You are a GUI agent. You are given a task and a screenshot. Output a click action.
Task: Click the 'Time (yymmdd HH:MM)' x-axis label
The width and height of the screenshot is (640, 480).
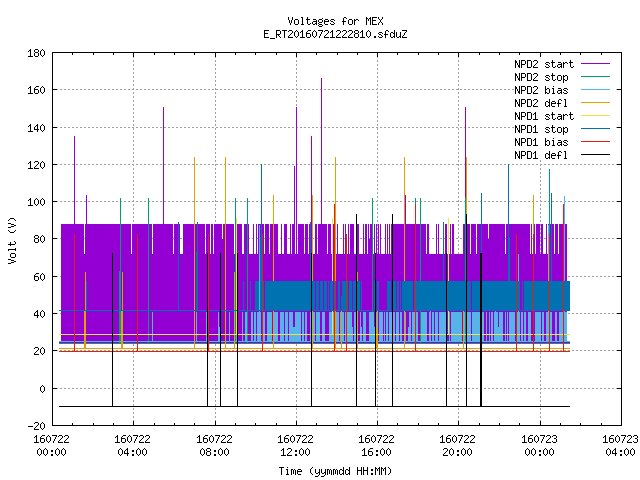[x=335, y=471]
